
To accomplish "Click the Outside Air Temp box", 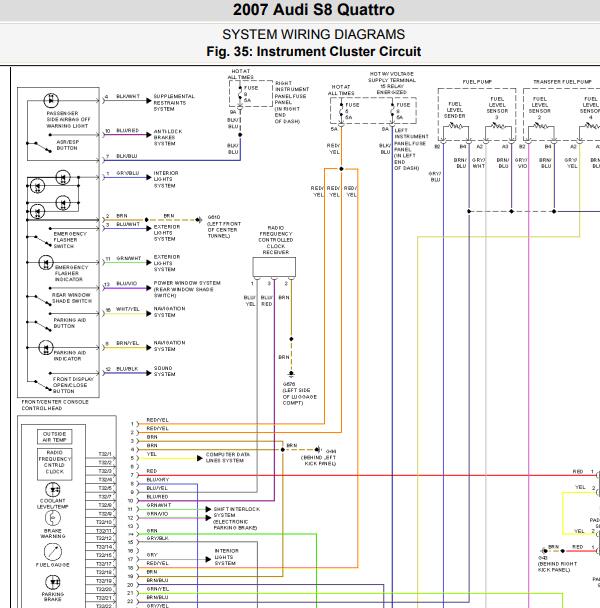I will point(55,437).
